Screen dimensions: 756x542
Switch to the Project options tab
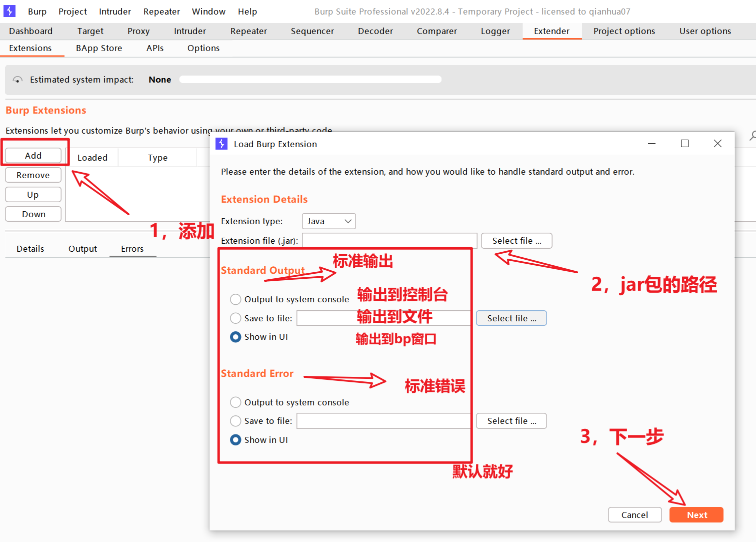(624, 31)
